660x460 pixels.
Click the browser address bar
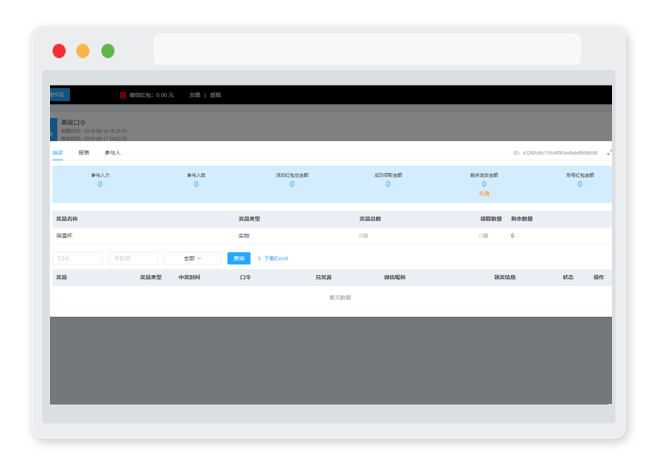[367, 49]
